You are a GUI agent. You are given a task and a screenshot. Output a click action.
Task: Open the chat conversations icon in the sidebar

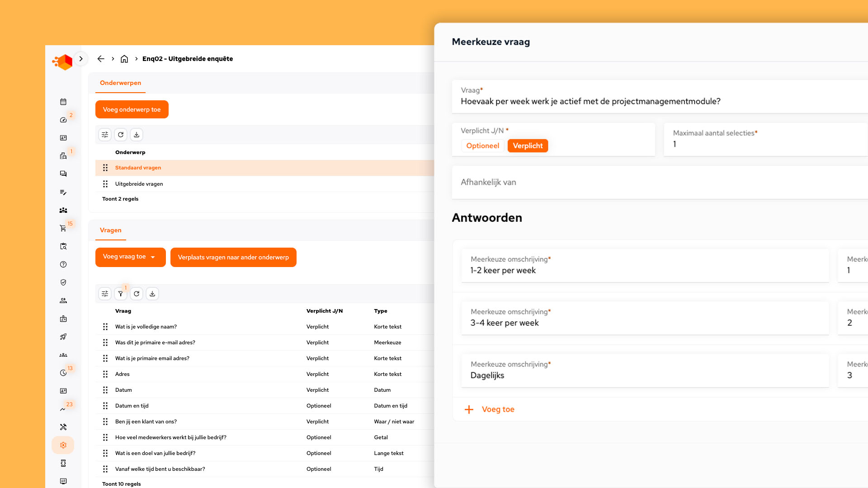point(63,174)
